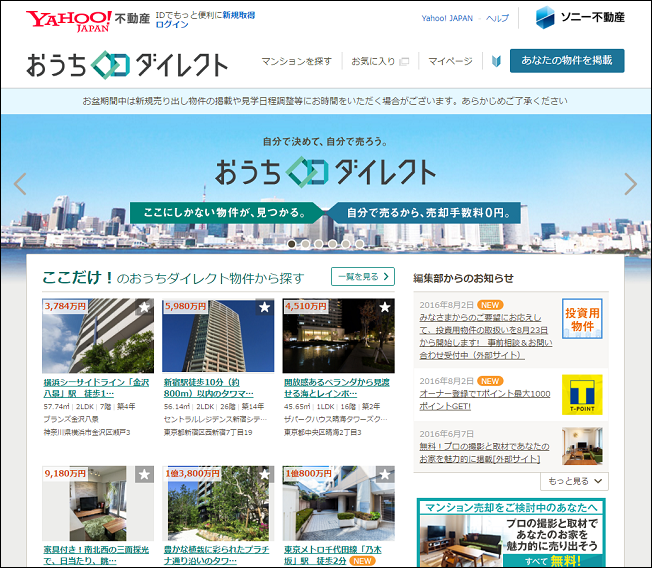
Task: Click the 1億800万円 entrance thumbnail
Action: pyautogui.click(x=338, y=503)
